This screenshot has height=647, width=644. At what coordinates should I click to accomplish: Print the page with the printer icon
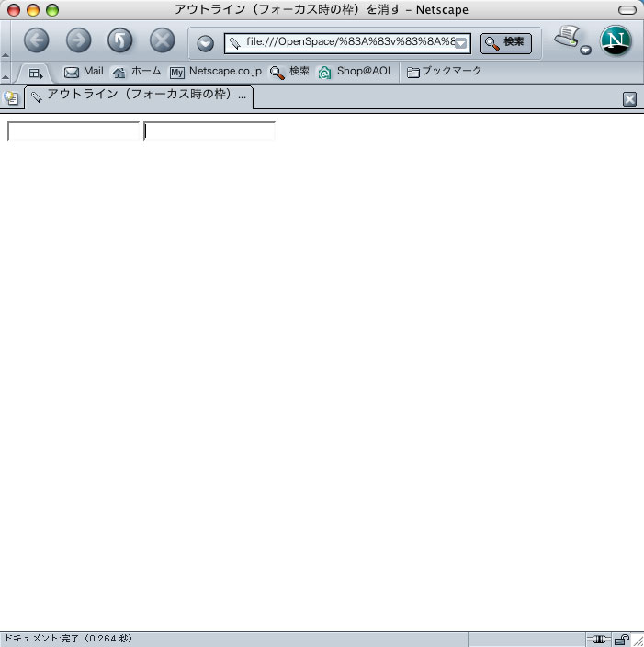[567, 37]
